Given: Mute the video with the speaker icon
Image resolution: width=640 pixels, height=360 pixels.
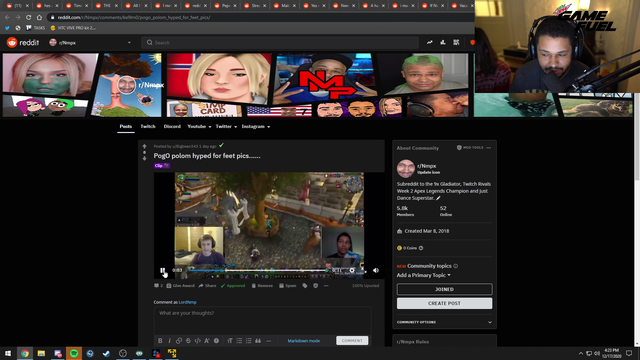Looking at the screenshot, I should [376, 270].
